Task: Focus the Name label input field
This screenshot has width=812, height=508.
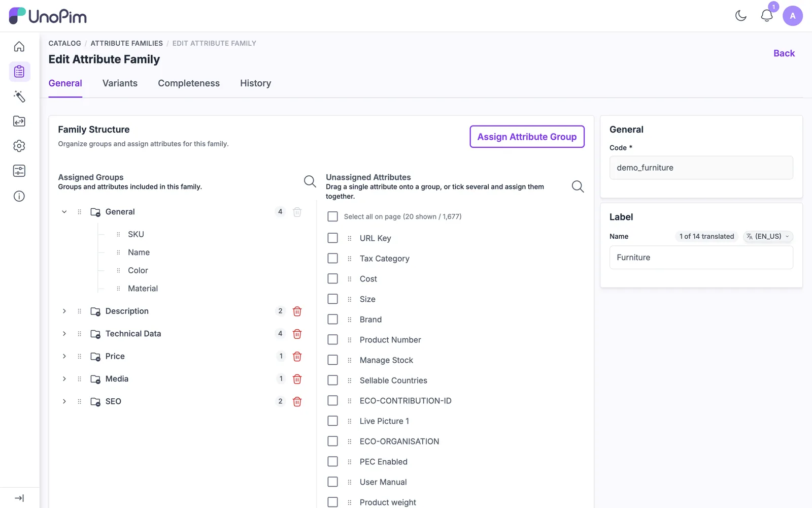Action: coord(701,258)
